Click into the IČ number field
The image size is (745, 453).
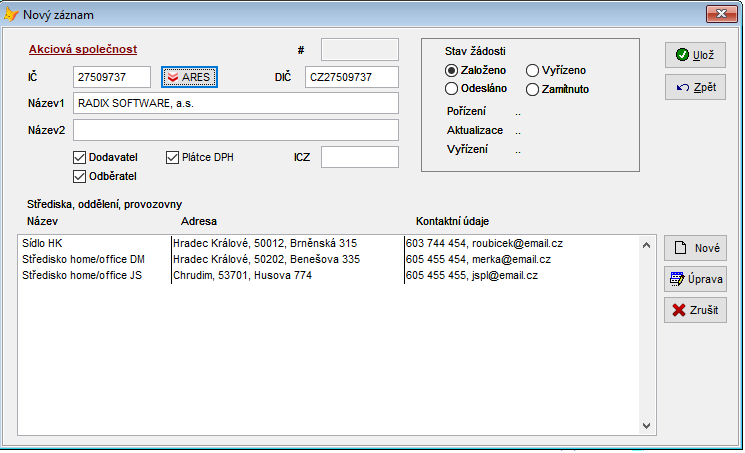point(111,77)
